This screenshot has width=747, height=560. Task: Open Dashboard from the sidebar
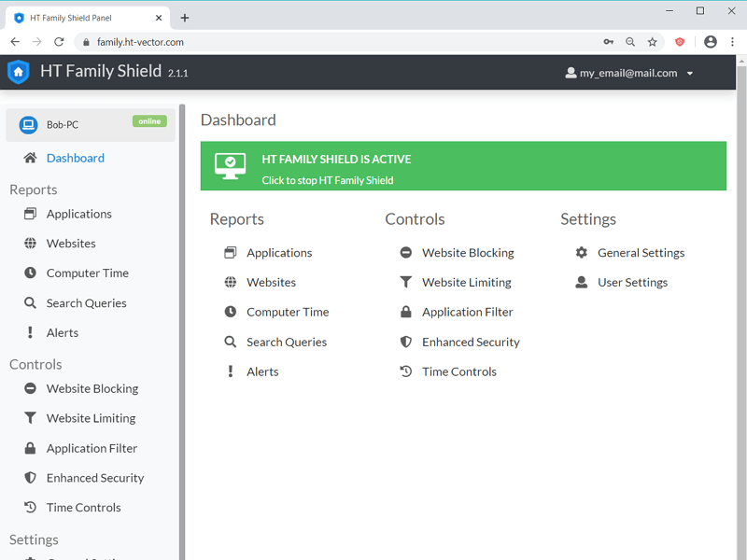[76, 158]
